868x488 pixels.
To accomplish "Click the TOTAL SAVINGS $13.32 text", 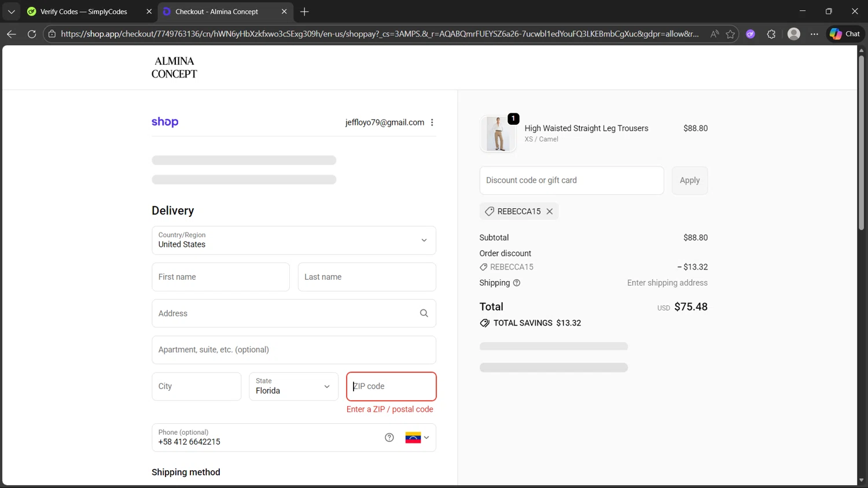I will [537, 323].
